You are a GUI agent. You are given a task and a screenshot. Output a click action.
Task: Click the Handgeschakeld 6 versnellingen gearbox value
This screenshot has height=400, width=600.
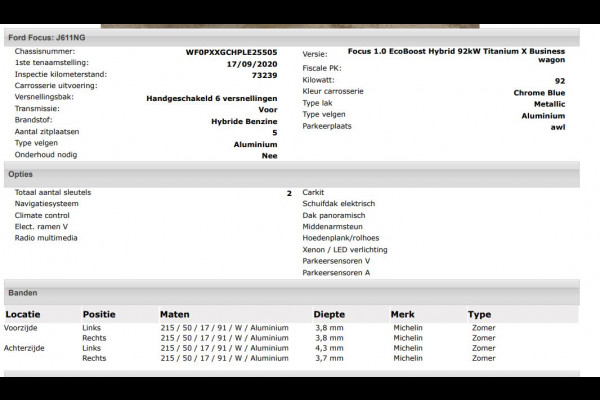(211, 97)
